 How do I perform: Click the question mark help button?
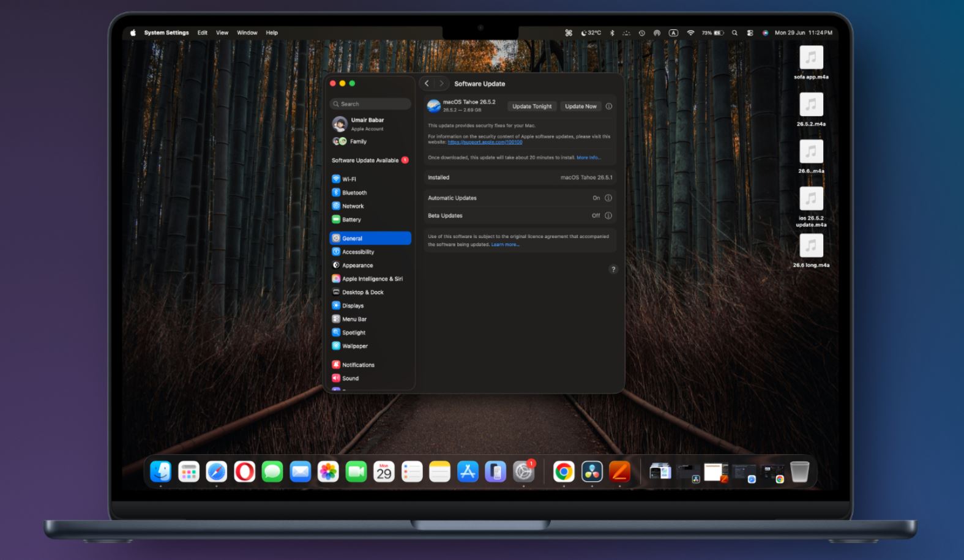point(613,269)
